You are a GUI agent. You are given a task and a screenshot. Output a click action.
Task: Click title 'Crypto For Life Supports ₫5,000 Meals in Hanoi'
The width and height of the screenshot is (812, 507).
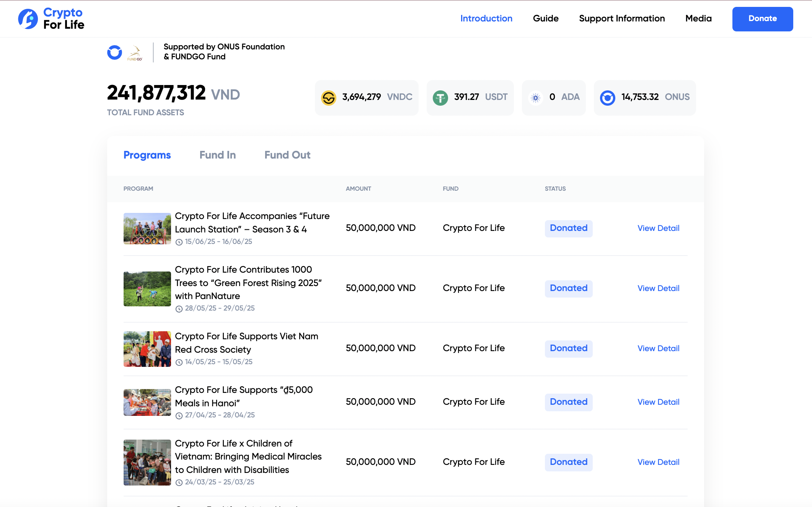coord(244,396)
